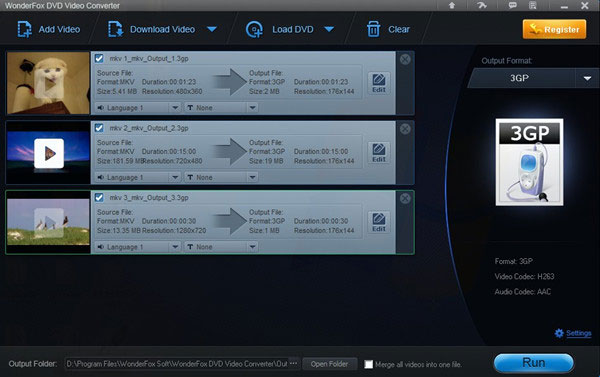Click the Size:181.59 MB source value
Screen dimensions: 600x377
click(119, 161)
